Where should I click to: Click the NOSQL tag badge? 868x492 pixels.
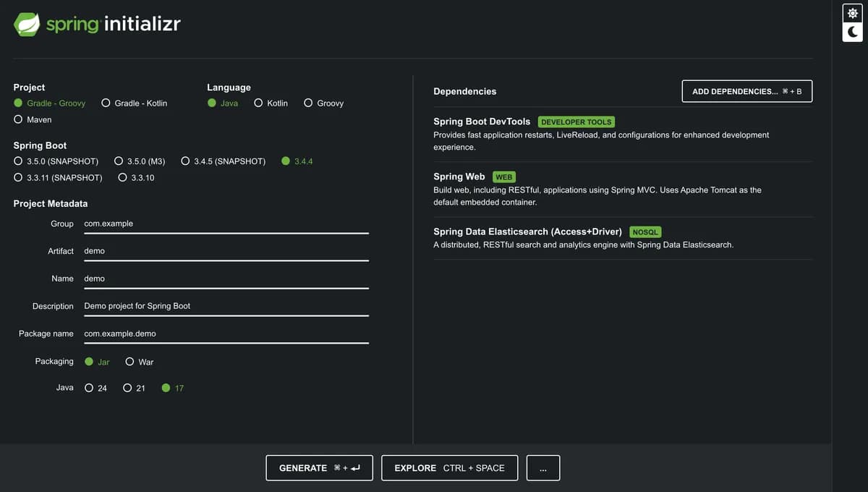(645, 232)
